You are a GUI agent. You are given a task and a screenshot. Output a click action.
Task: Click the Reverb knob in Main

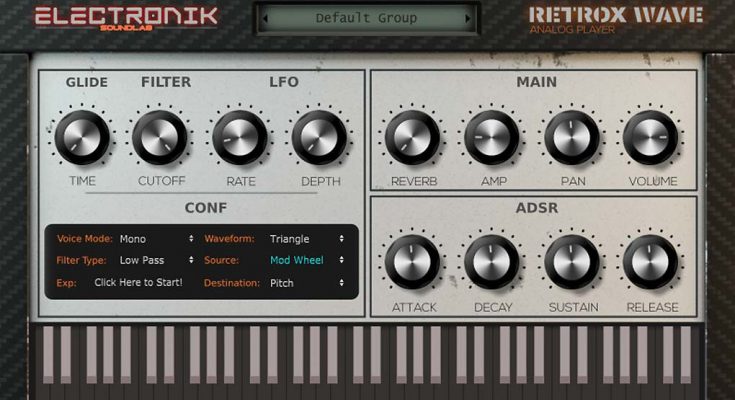tap(413, 137)
